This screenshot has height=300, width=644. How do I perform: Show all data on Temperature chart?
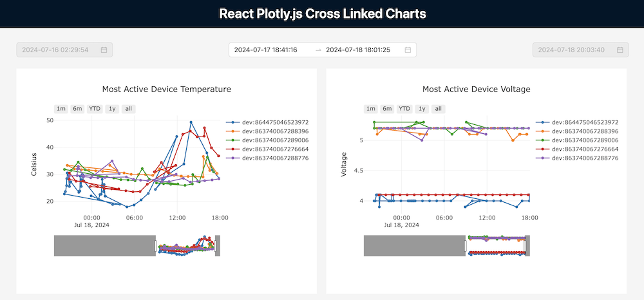[129, 109]
